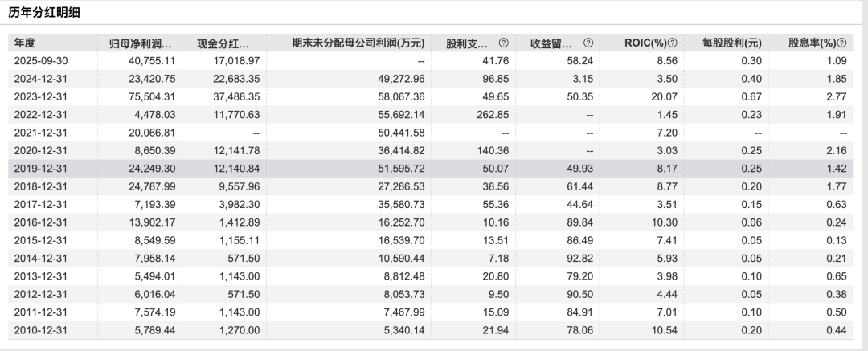The image size is (868, 351).
Task: Click the 2023-12-31 year cell
Action: 41,96
